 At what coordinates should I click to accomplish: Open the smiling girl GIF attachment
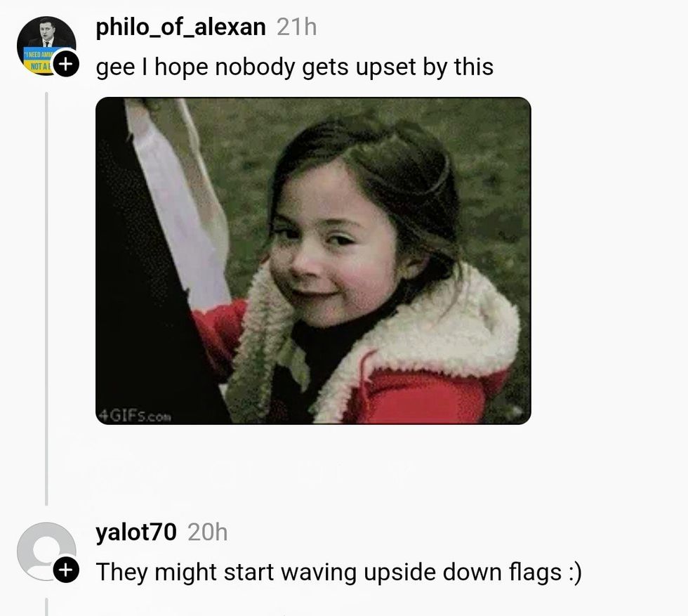click(313, 261)
